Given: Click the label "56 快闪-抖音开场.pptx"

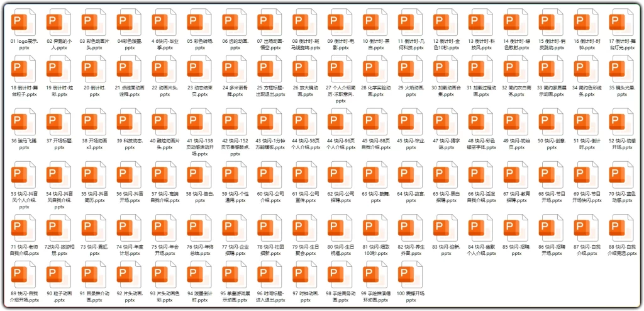Looking at the screenshot, I should 129,196.
